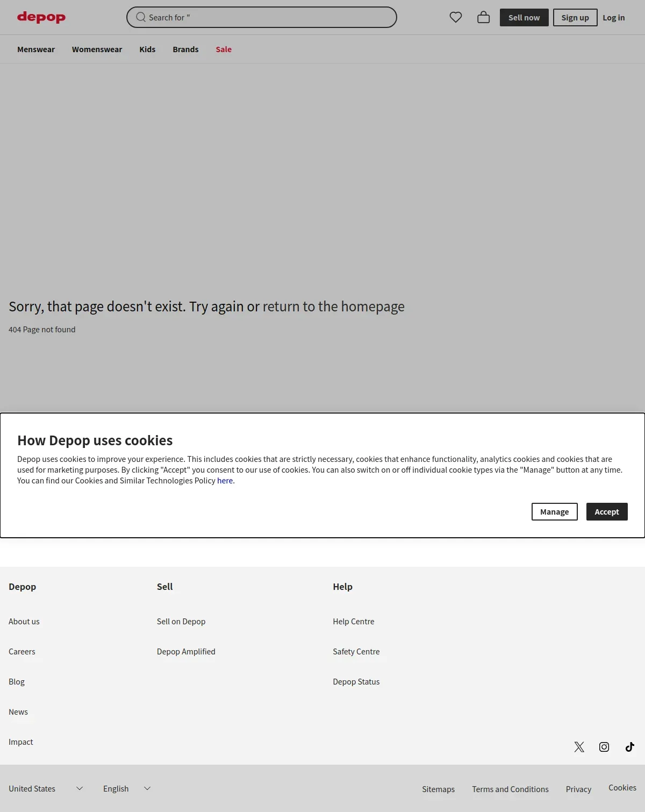The image size is (645, 812).
Task: Open Depop's Instagram icon
Action: tap(604, 747)
